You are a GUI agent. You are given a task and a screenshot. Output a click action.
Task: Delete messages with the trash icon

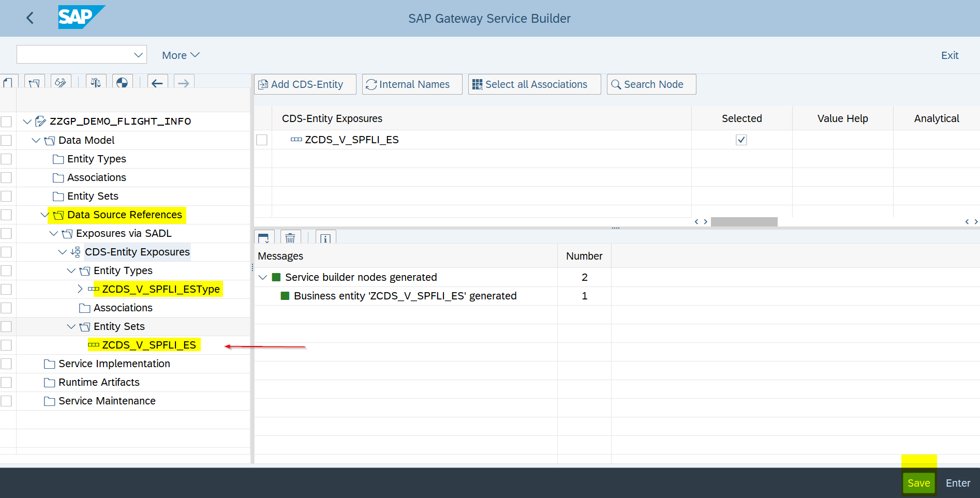click(290, 238)
